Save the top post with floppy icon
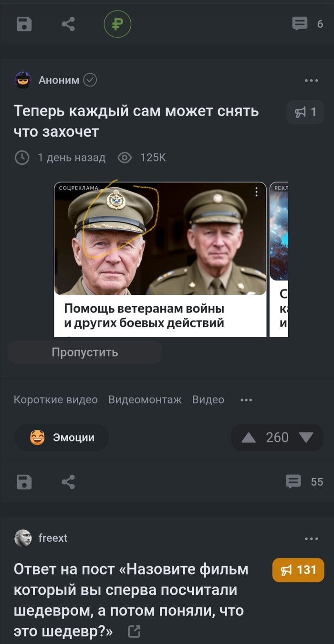This screenshot has height=644, width=334. coord(24,24)
